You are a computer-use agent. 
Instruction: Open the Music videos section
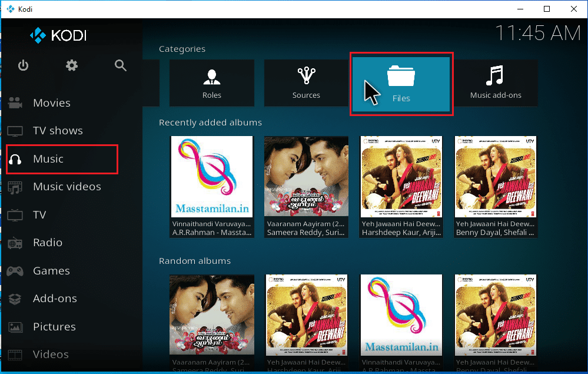[x=67, y=187]
